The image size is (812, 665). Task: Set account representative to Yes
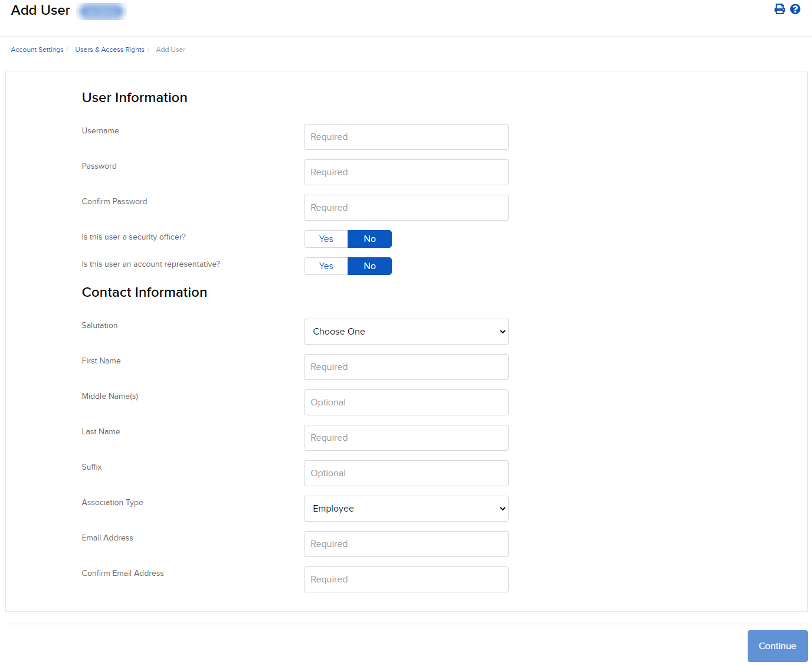point(326,266)
